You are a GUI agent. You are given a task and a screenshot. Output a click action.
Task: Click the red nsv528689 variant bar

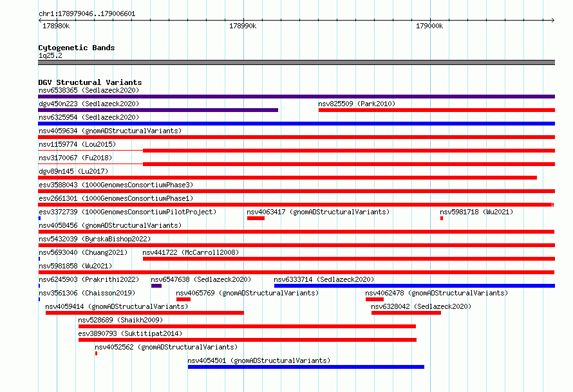(x=247, y=326)
